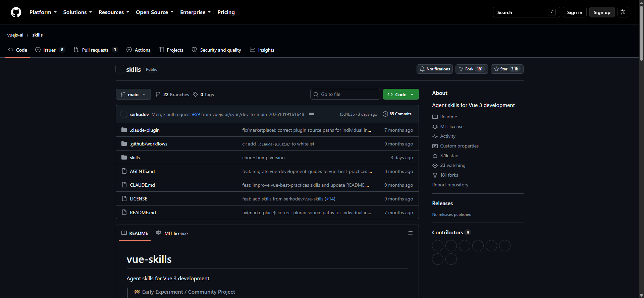Viewport: 644px width, 298px height.
Task: View the 65 Commits history
Action: point(397,114)
